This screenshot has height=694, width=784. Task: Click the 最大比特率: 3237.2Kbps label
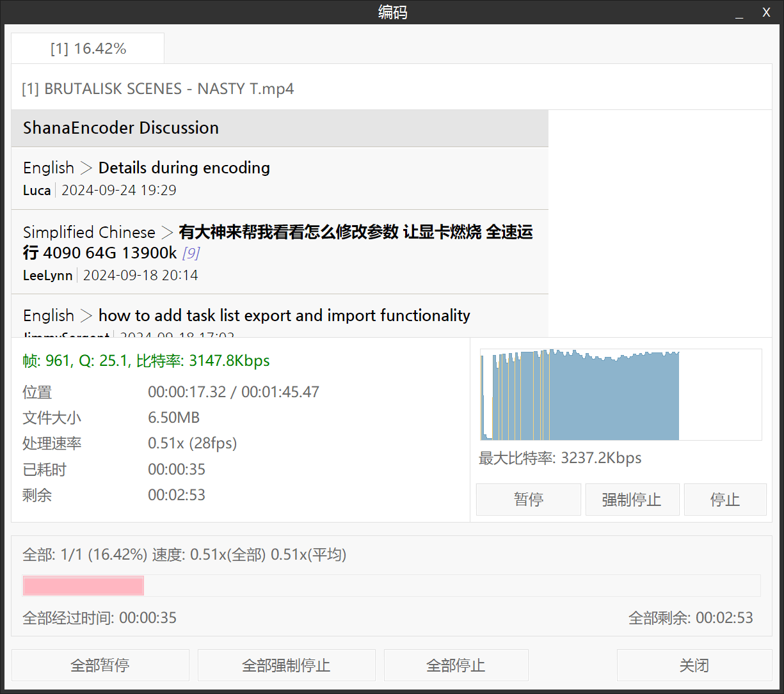pyautogui.click(x=560, y=458)
